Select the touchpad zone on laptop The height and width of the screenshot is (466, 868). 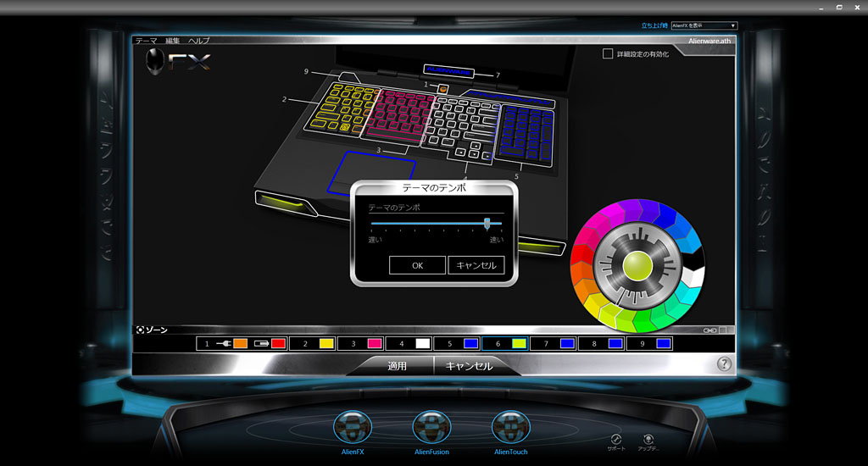371,171
